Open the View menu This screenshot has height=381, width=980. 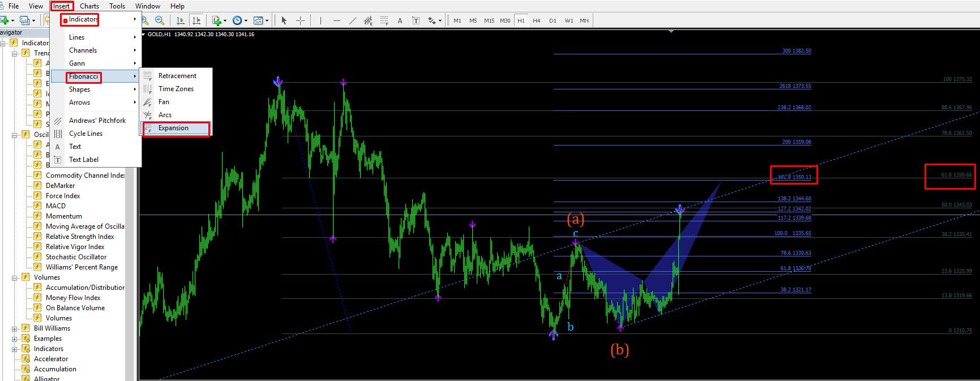(36, 6)
